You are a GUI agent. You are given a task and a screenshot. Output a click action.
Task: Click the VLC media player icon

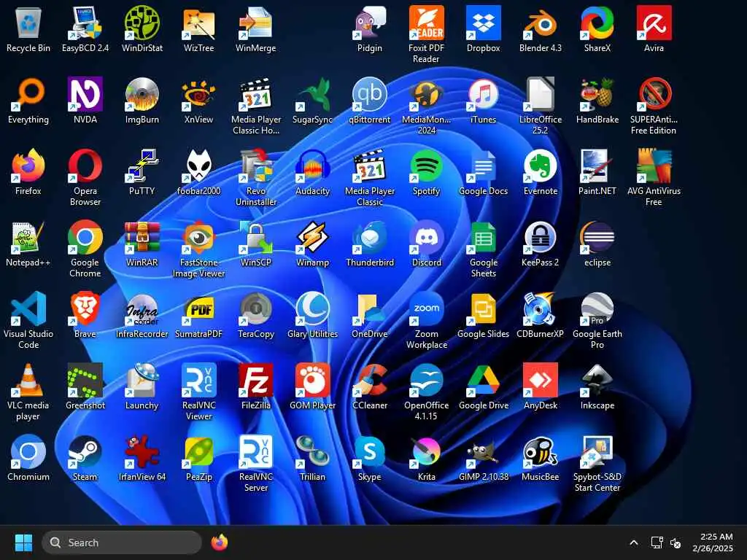[28, 380]
